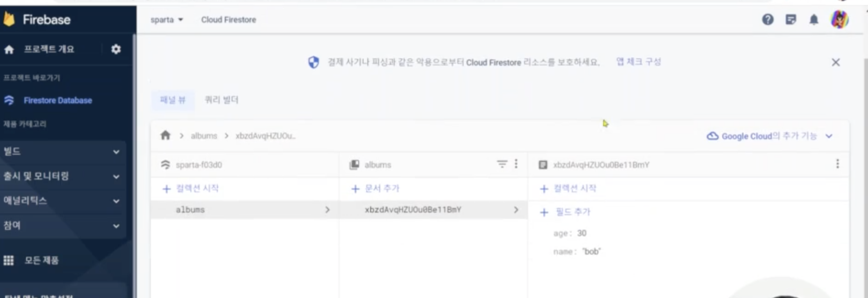Open 모든 제품 in the sidebar
868x298 pixels.
[42, 261]
